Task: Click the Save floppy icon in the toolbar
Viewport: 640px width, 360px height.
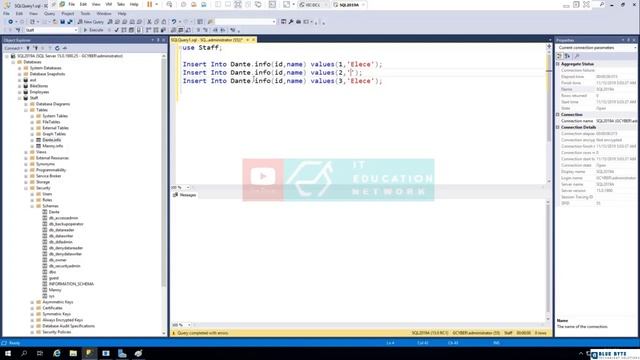Action: [x=62, y=22]
